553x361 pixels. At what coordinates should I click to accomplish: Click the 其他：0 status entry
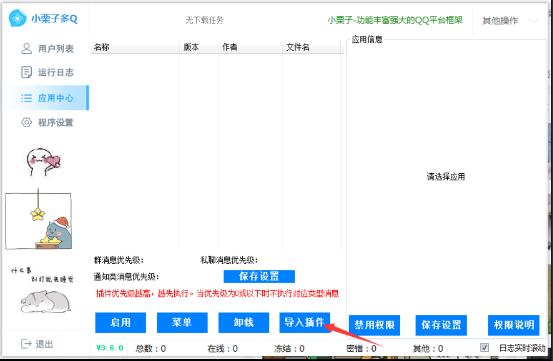(x=428, y=348)
